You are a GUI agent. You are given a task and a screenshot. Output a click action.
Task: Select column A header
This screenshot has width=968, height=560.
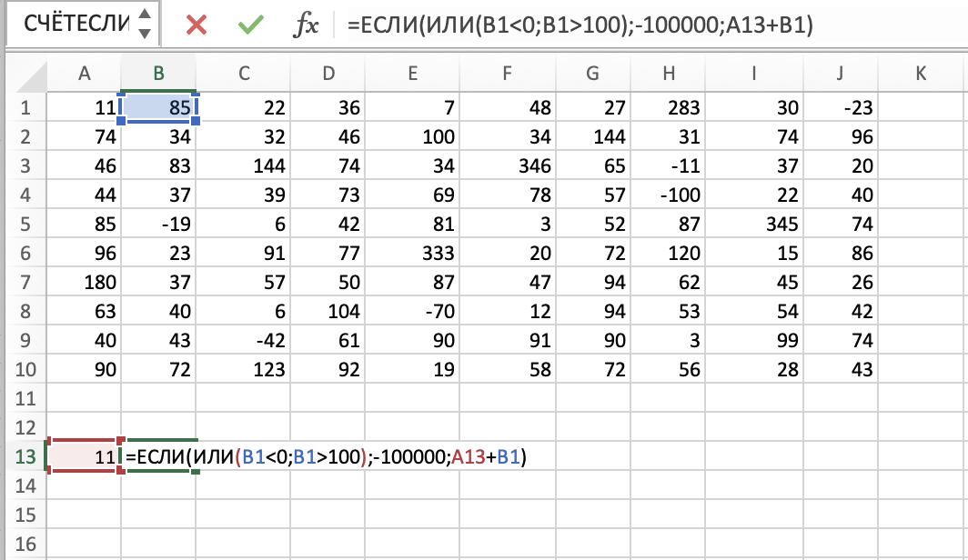(x=84, y=75)
